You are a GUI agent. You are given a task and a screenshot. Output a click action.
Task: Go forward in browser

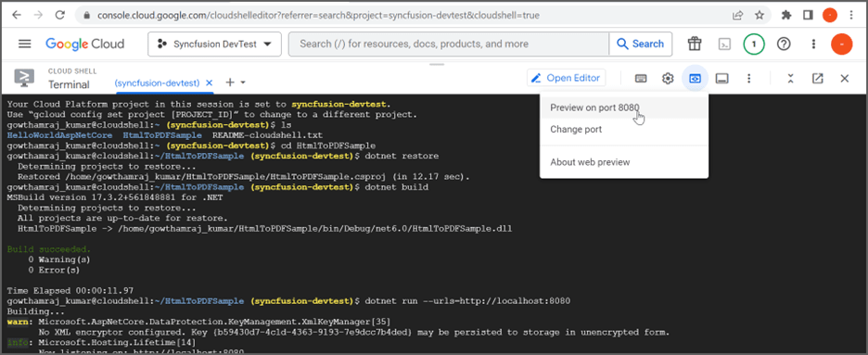(38, 15)
